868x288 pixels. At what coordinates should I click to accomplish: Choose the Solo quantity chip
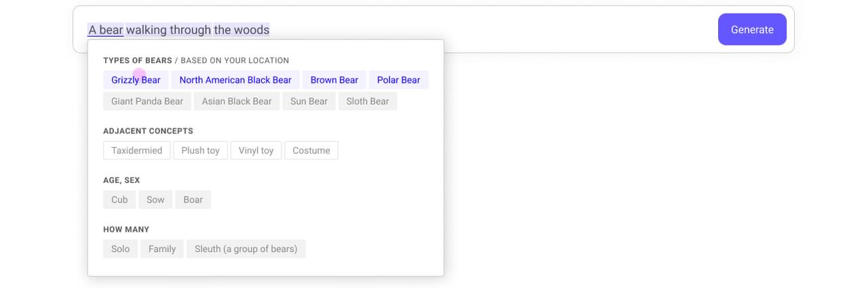(x=121, y=249)
